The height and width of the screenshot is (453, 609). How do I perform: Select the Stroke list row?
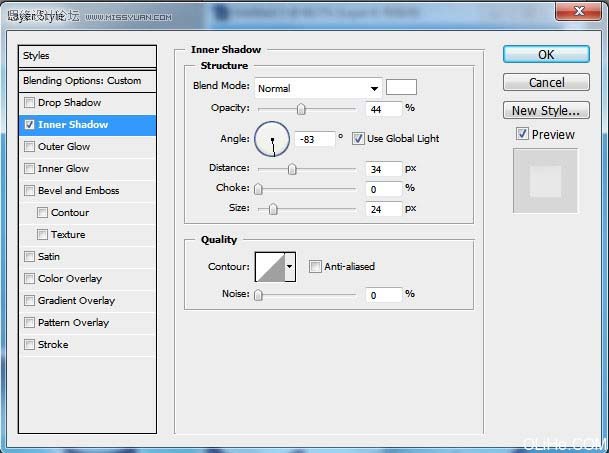pyautogui.click(x=87, y=345)
